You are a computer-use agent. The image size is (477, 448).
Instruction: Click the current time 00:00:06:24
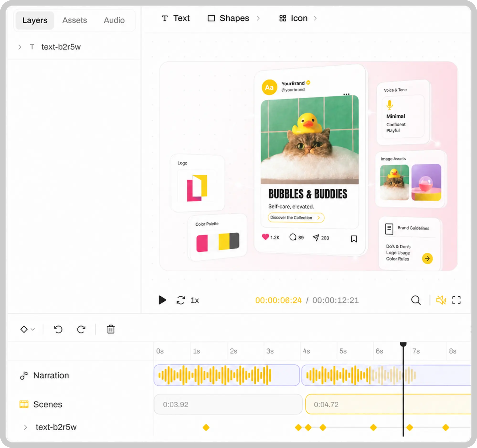(x=278, y=300)
